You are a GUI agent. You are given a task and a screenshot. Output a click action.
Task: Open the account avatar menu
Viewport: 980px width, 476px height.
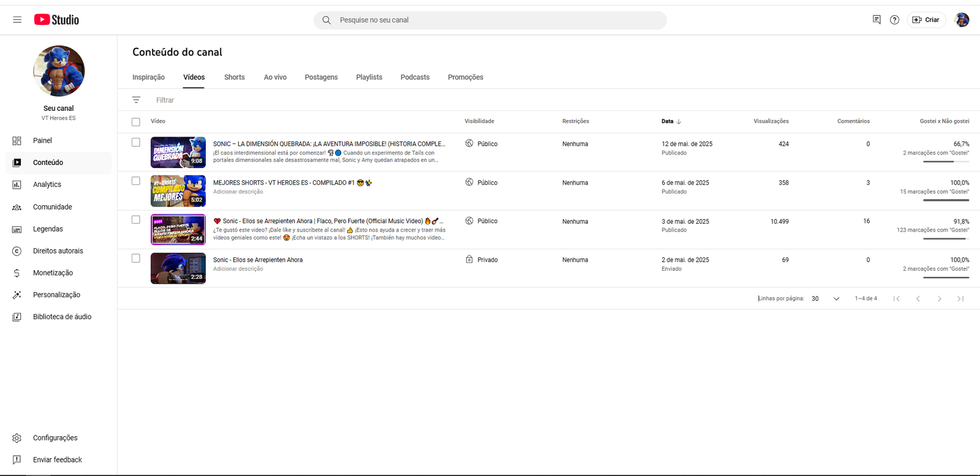(x=962, y=20)
